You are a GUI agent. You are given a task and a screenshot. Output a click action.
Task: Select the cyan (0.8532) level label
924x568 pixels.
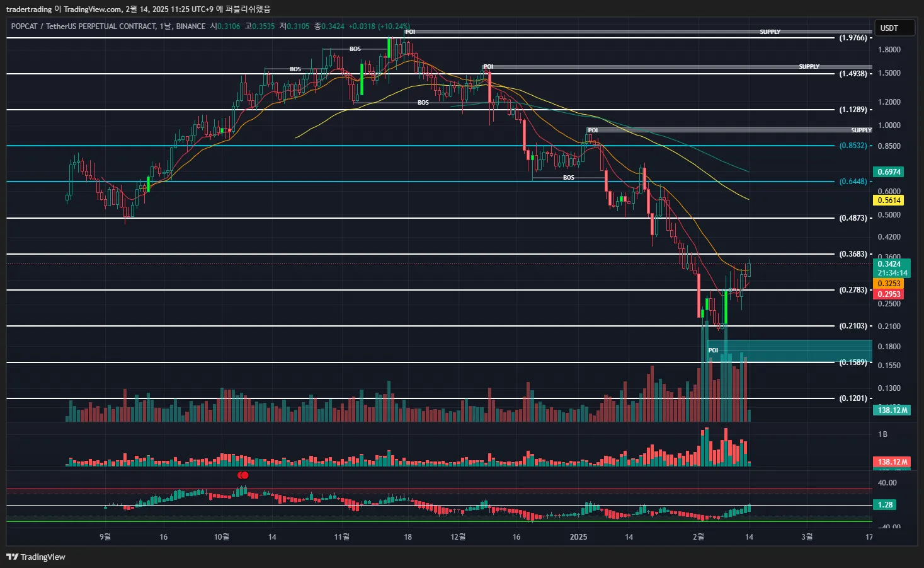[853, 146]
